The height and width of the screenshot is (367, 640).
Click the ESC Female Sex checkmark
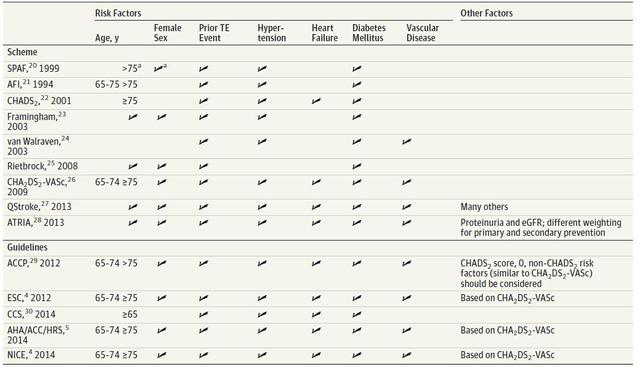tap(162, 298)
